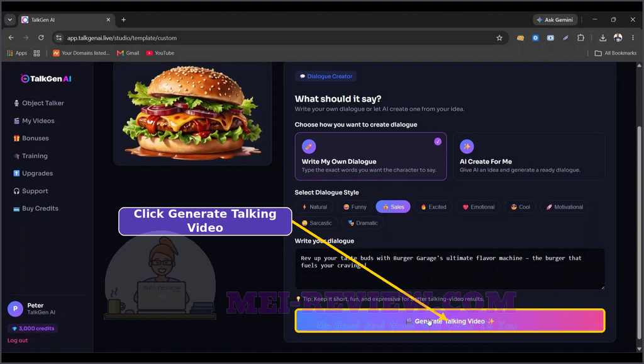The width and height of the screenshot is (644, 364).
Task: Click the screen recorder extension icon
Action: [x=550, y=38]
